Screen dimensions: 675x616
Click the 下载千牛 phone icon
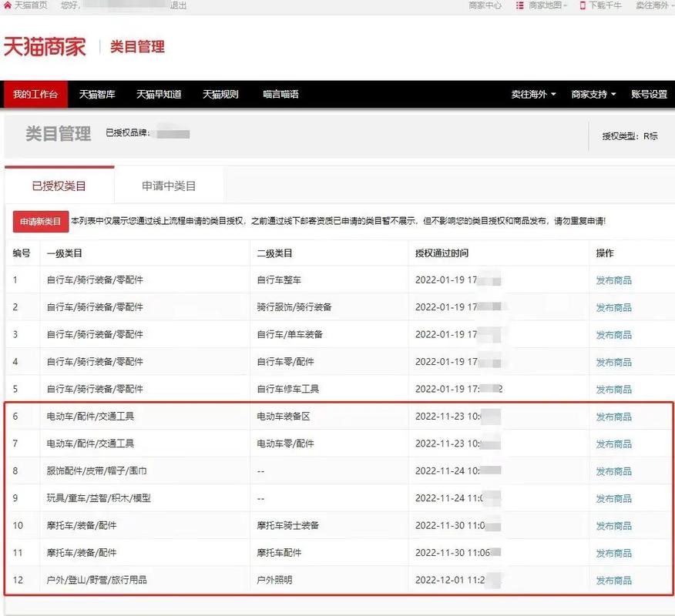583,5
